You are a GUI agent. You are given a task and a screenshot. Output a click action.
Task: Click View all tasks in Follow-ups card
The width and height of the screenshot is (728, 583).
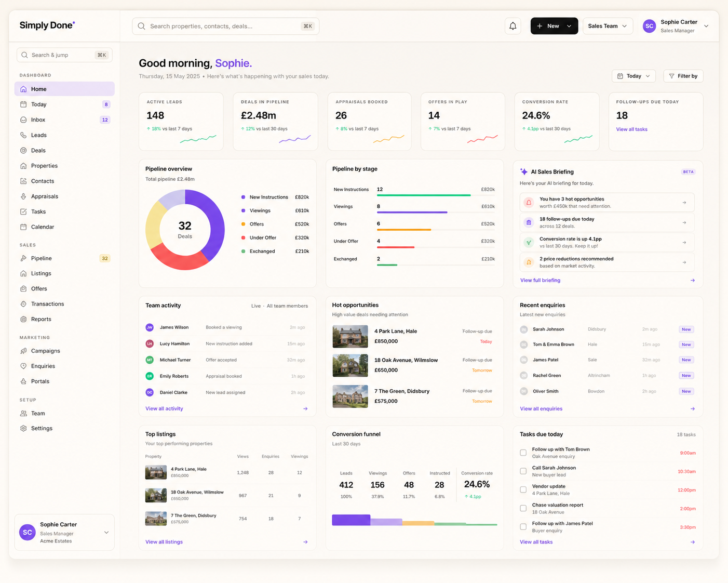[x=631, y=129]
